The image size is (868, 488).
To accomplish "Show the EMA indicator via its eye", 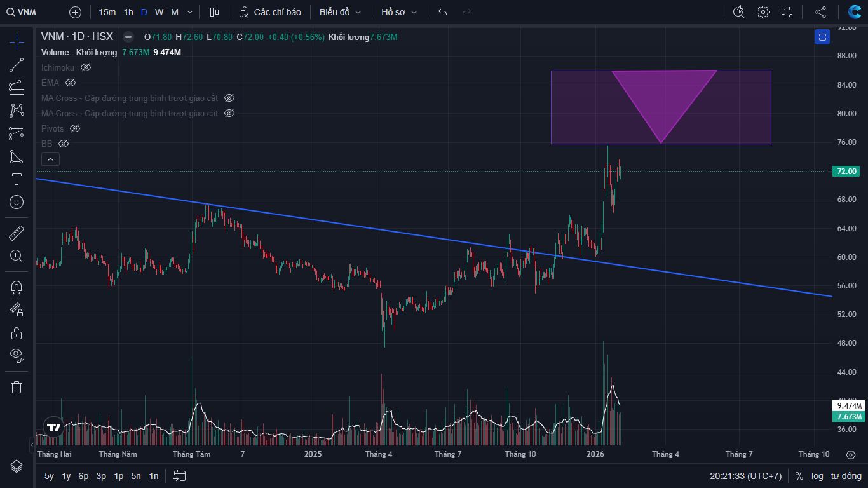I will pyautogui.click(x=71, y=83).
